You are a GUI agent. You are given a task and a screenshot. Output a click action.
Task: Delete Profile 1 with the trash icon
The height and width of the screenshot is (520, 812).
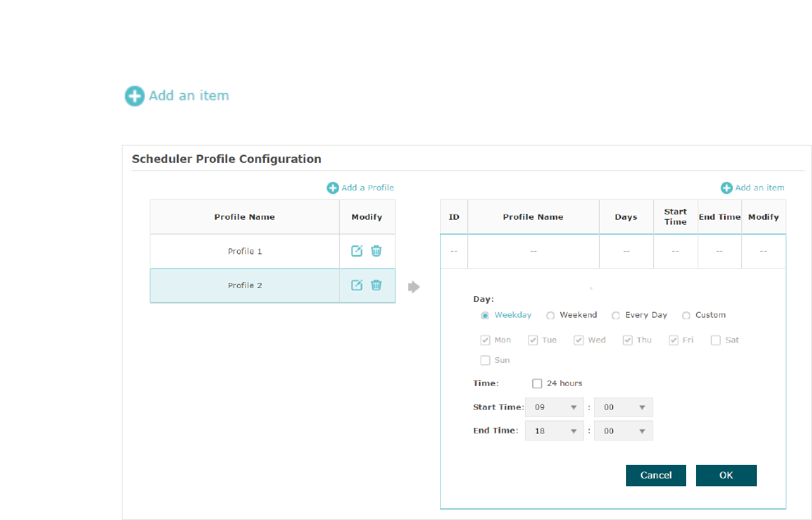coord(377,251)
